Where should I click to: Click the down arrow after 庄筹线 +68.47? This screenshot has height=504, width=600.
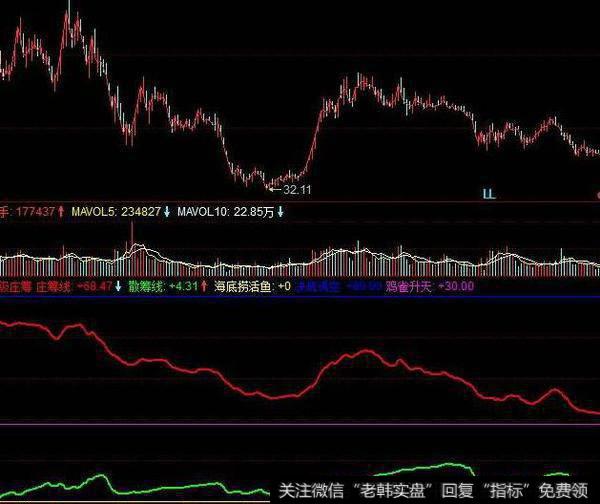119,287
